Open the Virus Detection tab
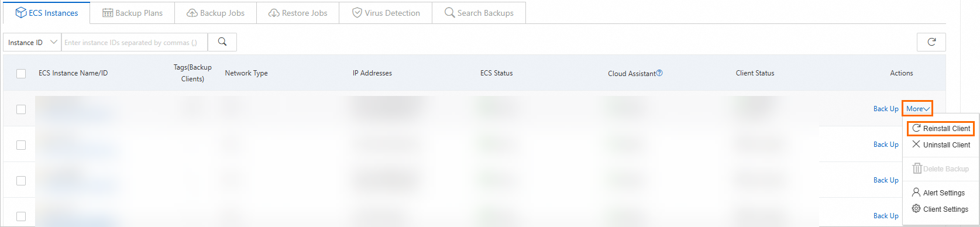Image resolution: width=980 pixels, height=227 pixels. point(386,13)
